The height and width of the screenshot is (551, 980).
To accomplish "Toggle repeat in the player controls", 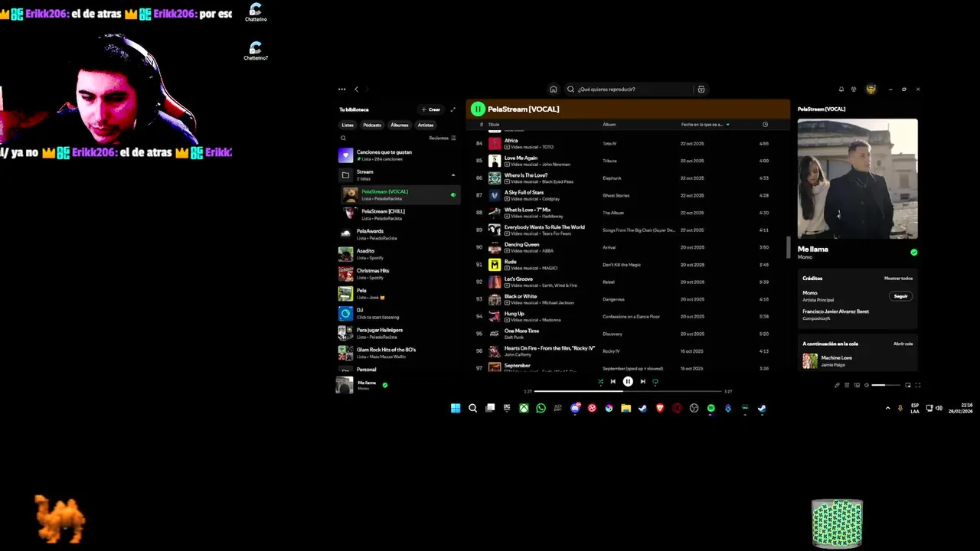I will (655, 382).
